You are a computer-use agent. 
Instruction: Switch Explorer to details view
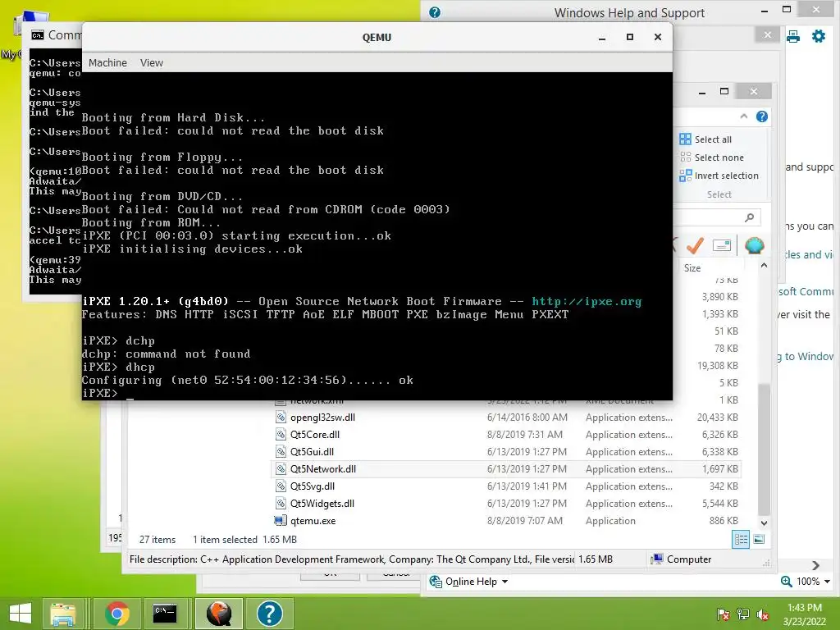(741, 540)
